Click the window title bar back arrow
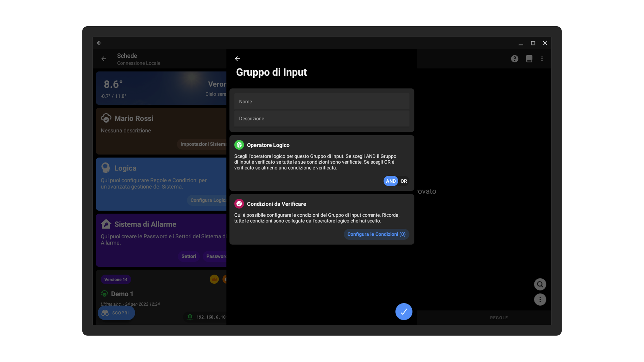 99,43
